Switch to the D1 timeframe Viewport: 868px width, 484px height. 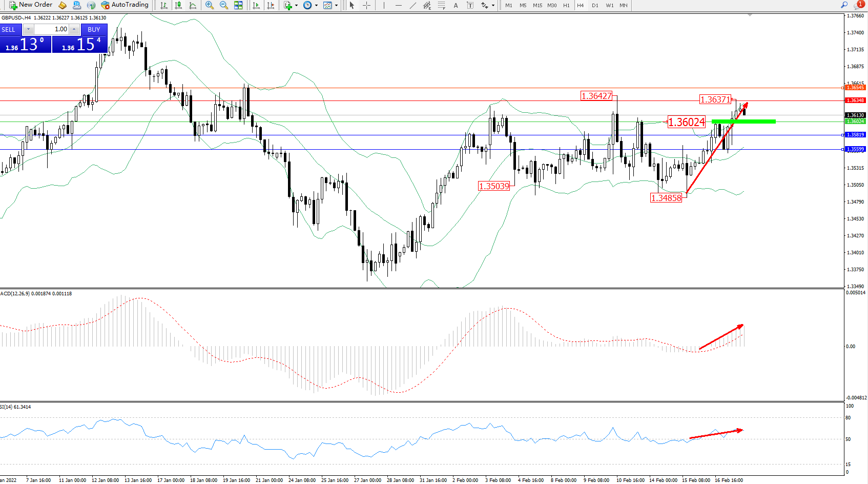(x=595, y=5)
